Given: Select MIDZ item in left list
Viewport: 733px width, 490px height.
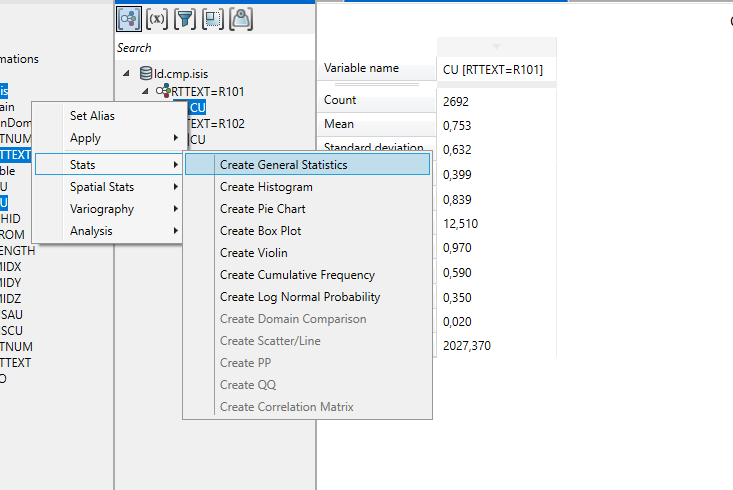Looking at the screenshot, I should pos(10,298).
